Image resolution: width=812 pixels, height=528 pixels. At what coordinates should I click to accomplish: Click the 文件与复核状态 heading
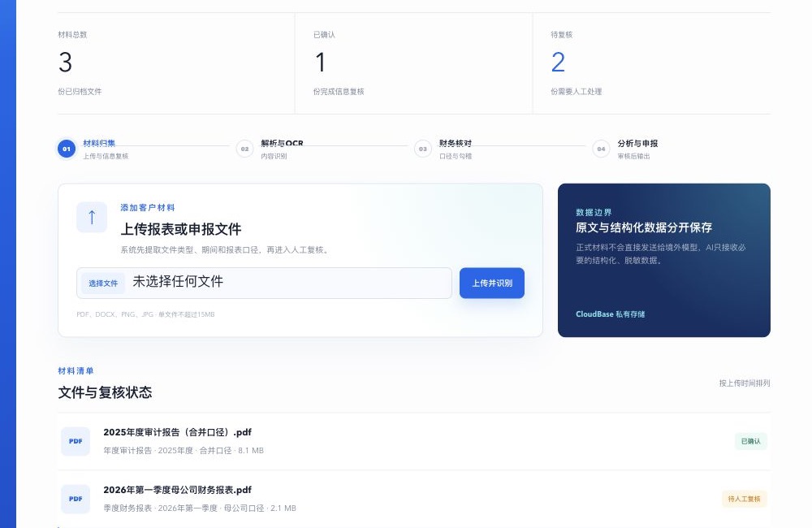105,392
